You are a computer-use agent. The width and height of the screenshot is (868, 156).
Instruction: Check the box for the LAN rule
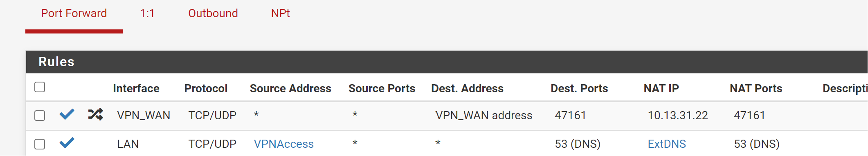(40, 144)
